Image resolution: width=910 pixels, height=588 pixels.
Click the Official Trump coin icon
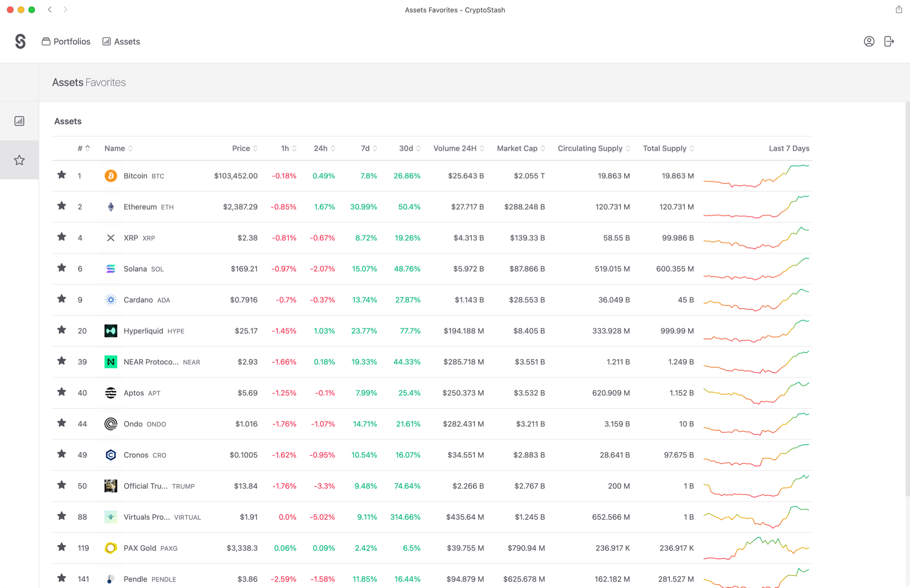coord(111,486)
